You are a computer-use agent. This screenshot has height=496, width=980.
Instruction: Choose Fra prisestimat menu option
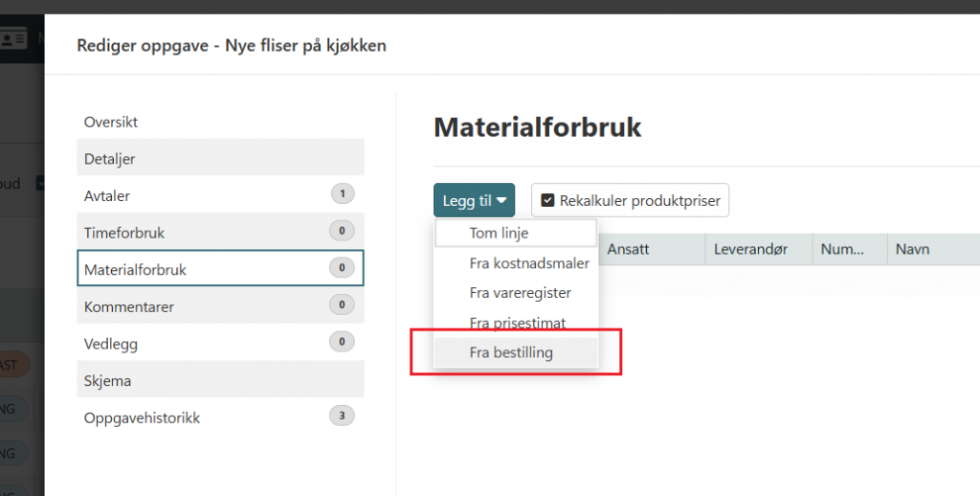517,323
